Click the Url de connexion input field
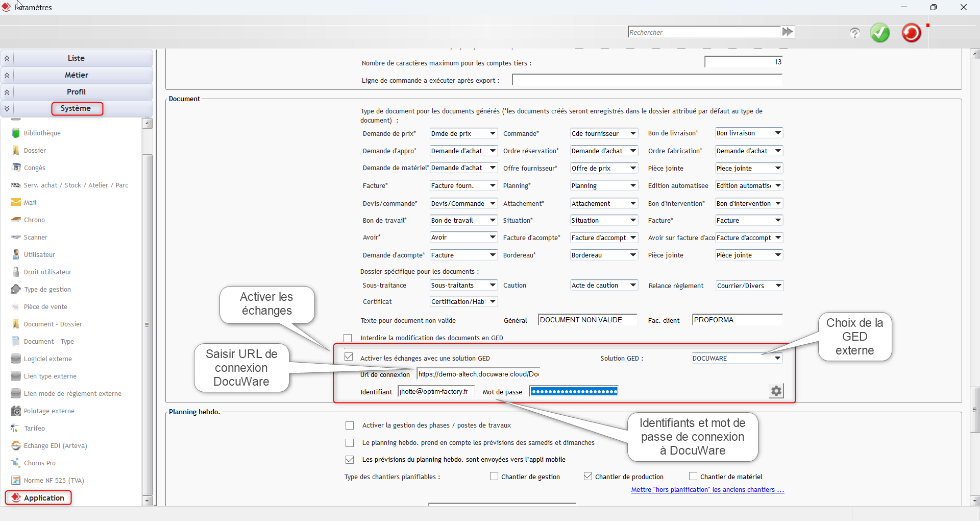Image resolution: width=980 pixels, height=521 pixels. click(x=478, y=374)
